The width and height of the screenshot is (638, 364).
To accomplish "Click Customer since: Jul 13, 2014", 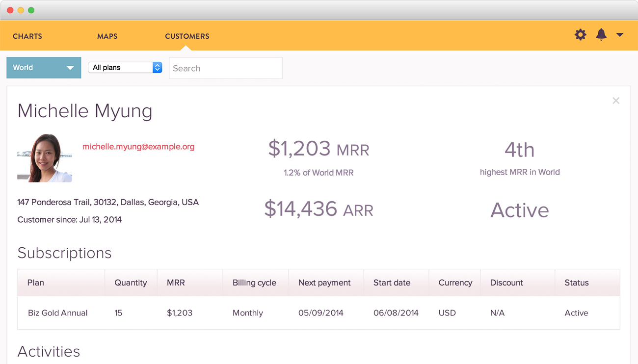I will 69,220.
